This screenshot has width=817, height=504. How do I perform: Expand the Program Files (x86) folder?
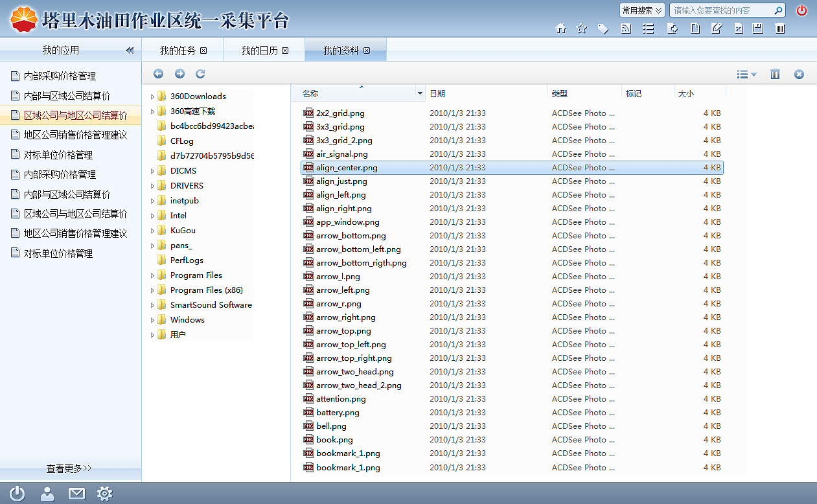(152, 290)
